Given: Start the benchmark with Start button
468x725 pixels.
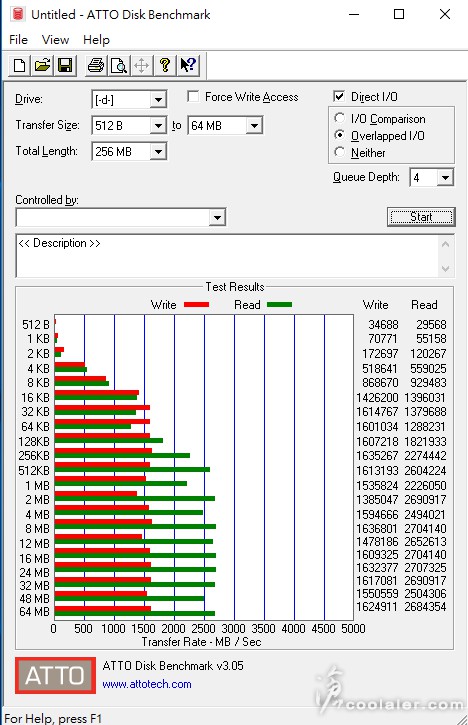Looking at the screenshot, I should click(421, 217).
